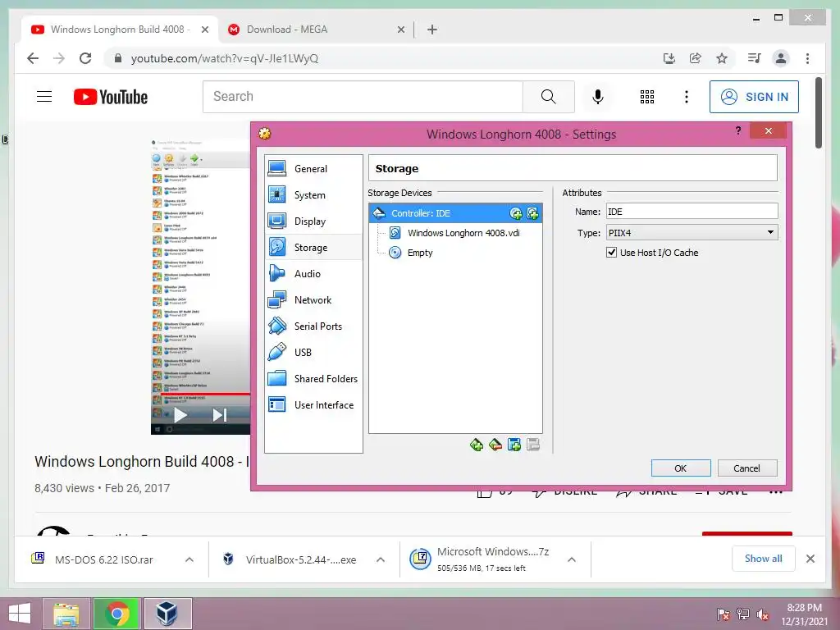
Task: Open File Explorer from the taskbar
Action: click(67, 614)
